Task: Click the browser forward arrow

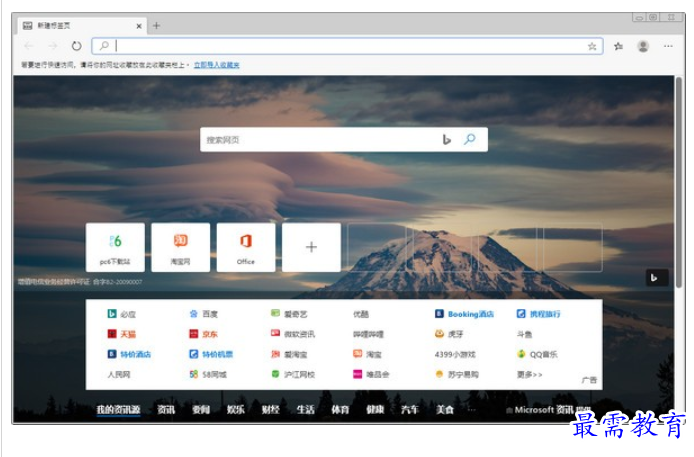Action: click(x=53, y=46)
